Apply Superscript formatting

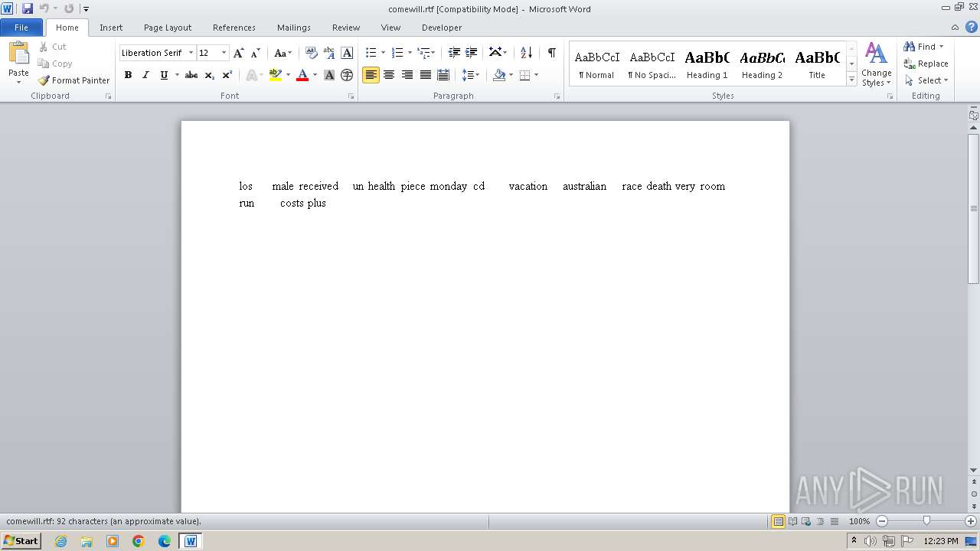227,75
